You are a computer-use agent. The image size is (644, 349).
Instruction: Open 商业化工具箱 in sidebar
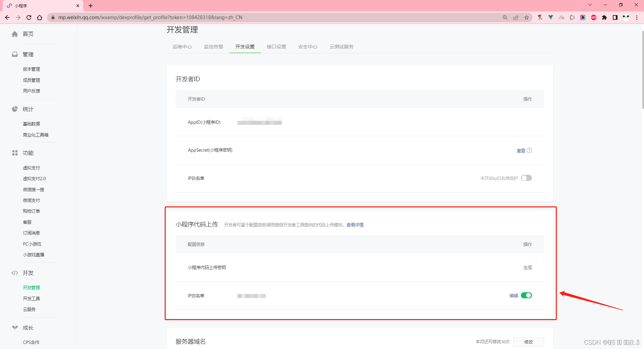pyautogui.click(x=36, y=135)
